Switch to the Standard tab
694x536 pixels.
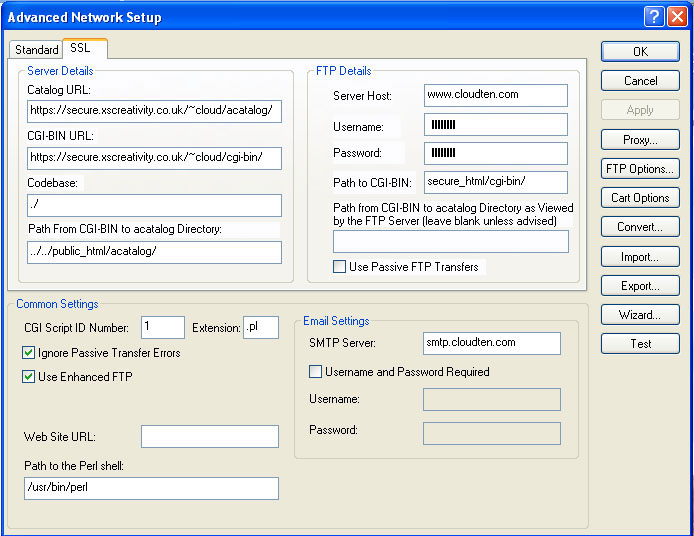click(37, 50)
